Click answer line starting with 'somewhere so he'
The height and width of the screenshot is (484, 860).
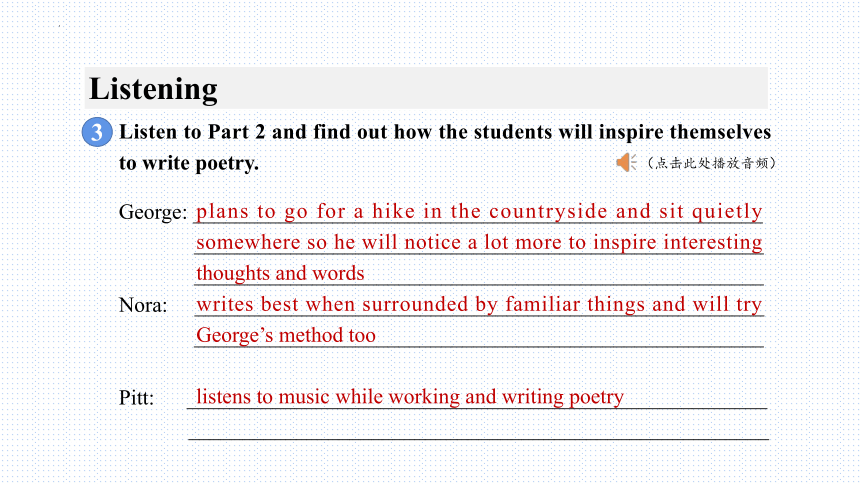tap(479, 243)
